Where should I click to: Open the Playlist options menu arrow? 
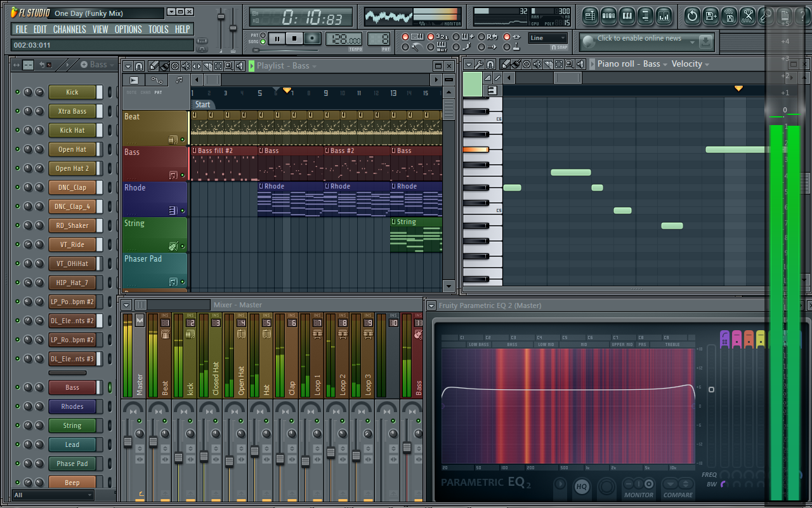pos(128,66)
